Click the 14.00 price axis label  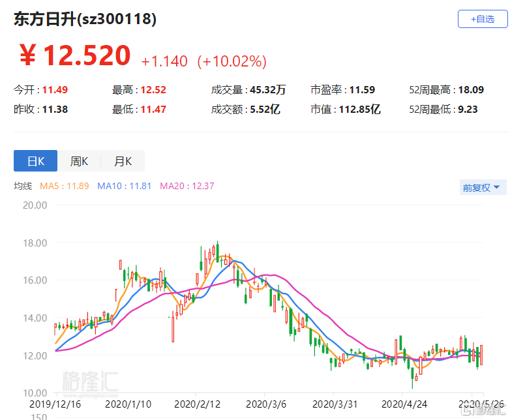35,318
